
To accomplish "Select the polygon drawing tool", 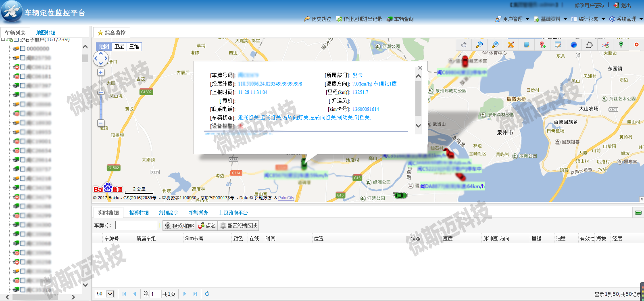I will [x=590, y=45].
